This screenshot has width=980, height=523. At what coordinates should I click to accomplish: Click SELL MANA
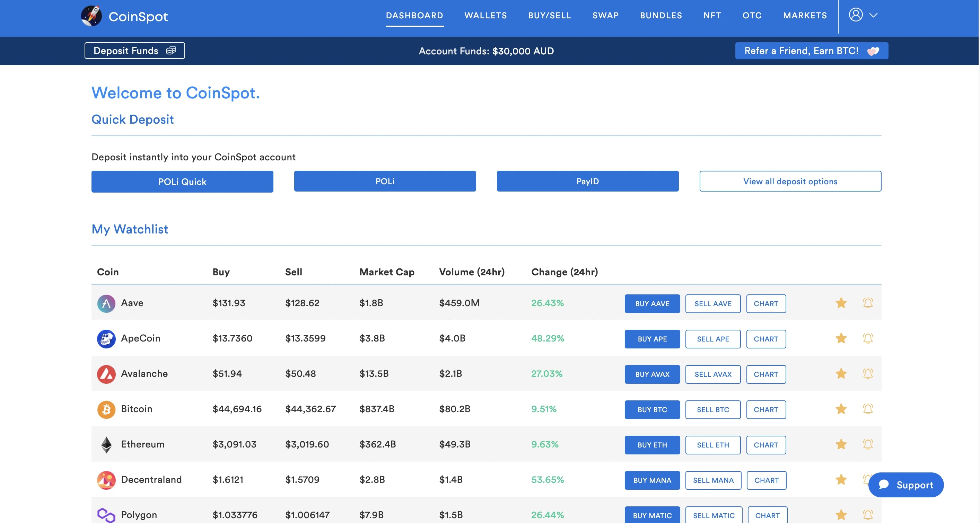(713, 480)
